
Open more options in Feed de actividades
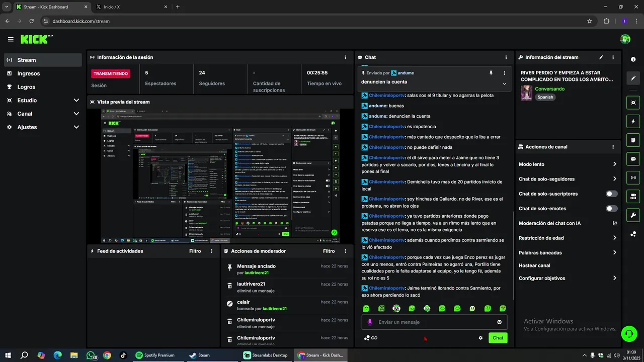click(211, 251)
